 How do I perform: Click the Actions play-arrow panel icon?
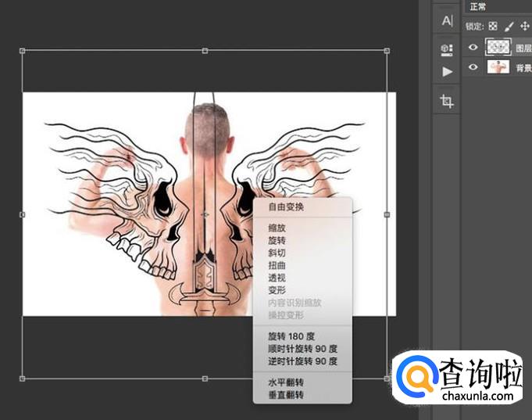pos(447,72)
